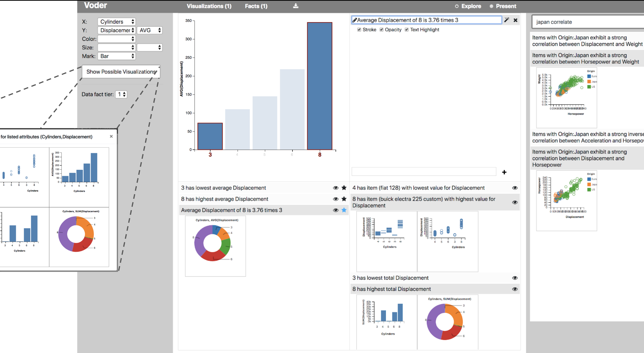644x353 pixels.
Task: Open the Mark type Bar dropdown
Action: pyautogui.click(x=117, y=56)
